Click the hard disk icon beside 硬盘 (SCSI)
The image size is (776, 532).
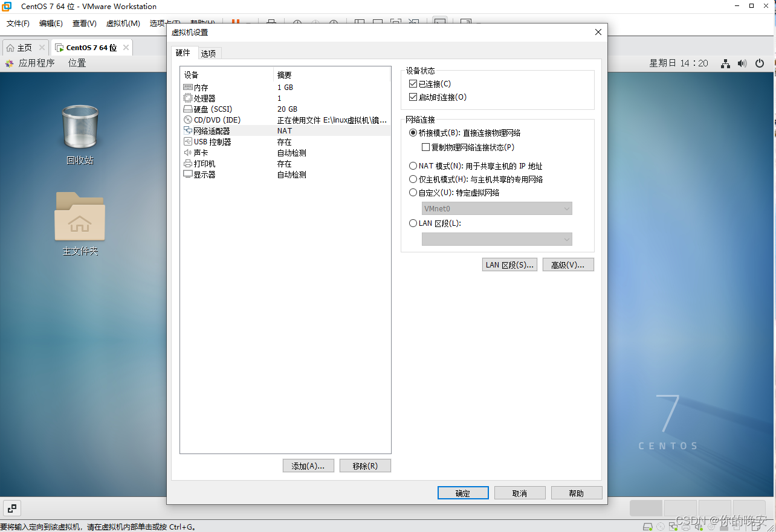coord(187,109)
